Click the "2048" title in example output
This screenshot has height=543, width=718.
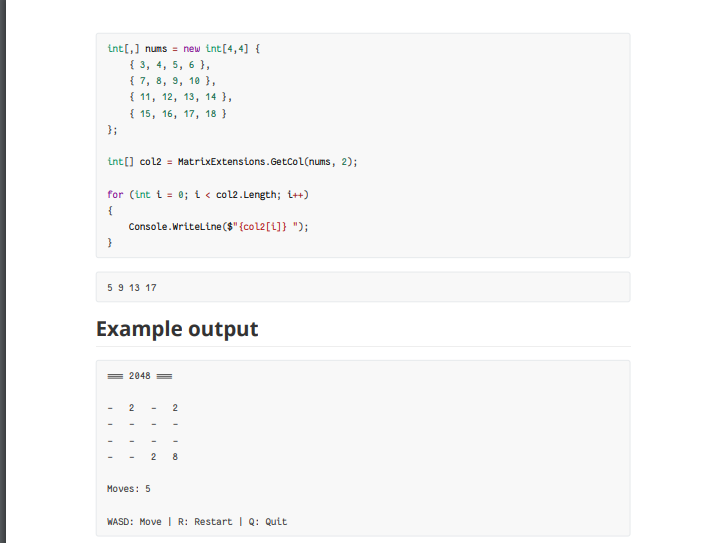140,376
